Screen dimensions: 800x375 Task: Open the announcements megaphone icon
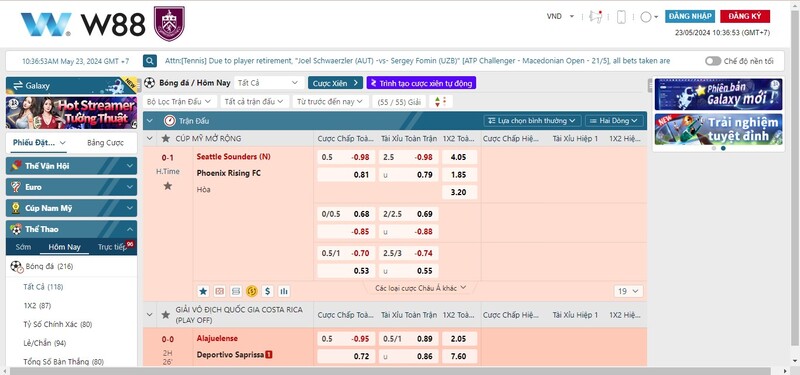tap(595, 17)
